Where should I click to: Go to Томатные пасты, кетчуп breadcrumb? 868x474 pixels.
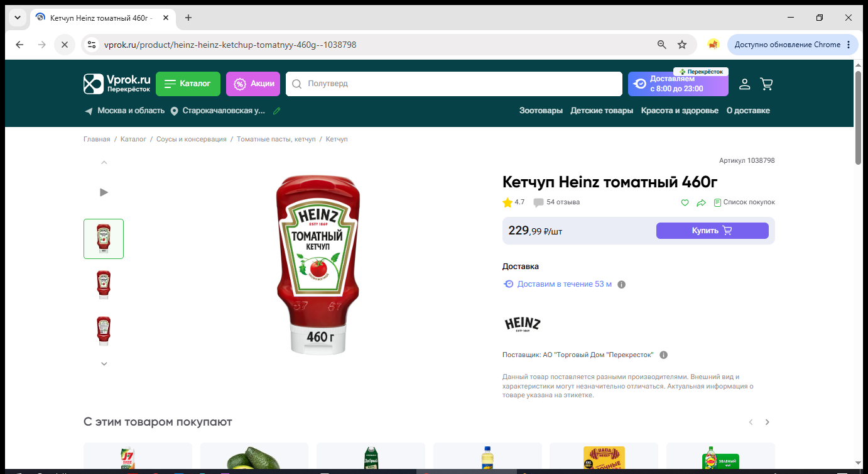pos(276,139)
